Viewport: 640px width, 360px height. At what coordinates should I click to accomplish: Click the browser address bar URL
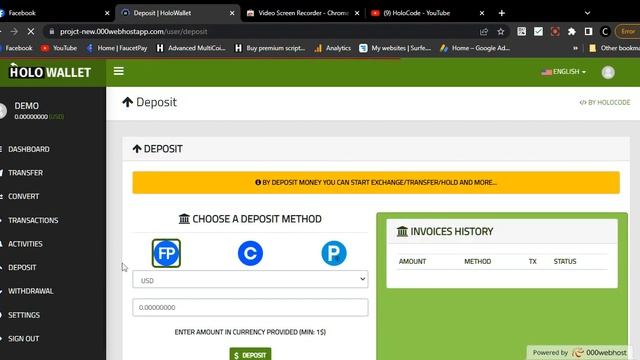(133, 31)
